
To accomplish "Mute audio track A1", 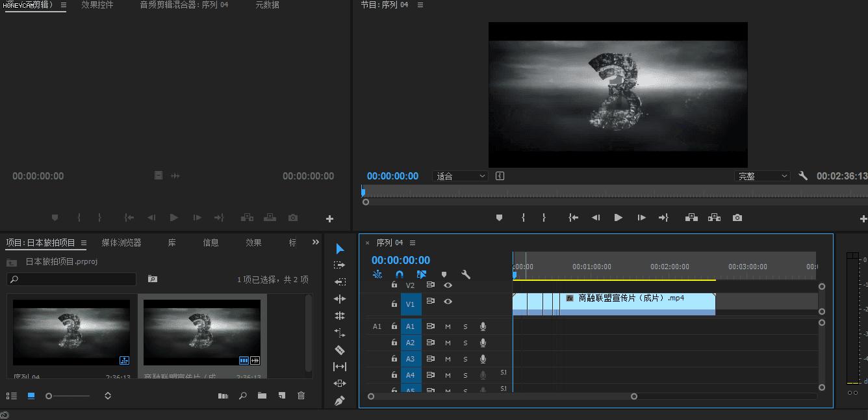I will pos(448,326).
